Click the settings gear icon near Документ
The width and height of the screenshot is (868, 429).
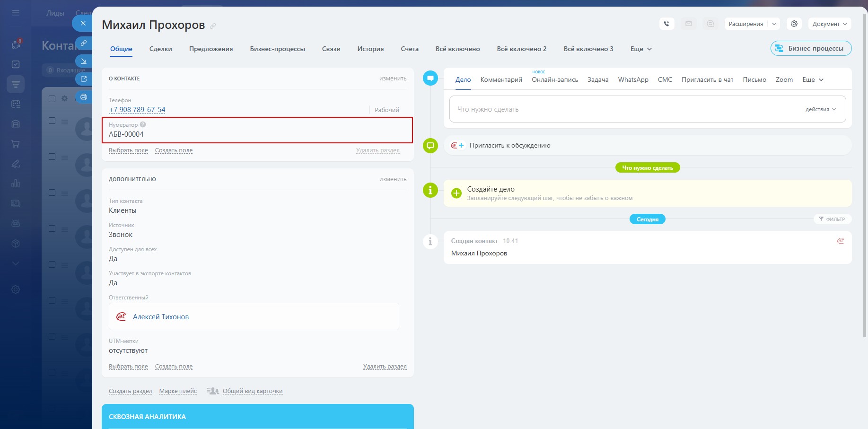coord(794,24)
